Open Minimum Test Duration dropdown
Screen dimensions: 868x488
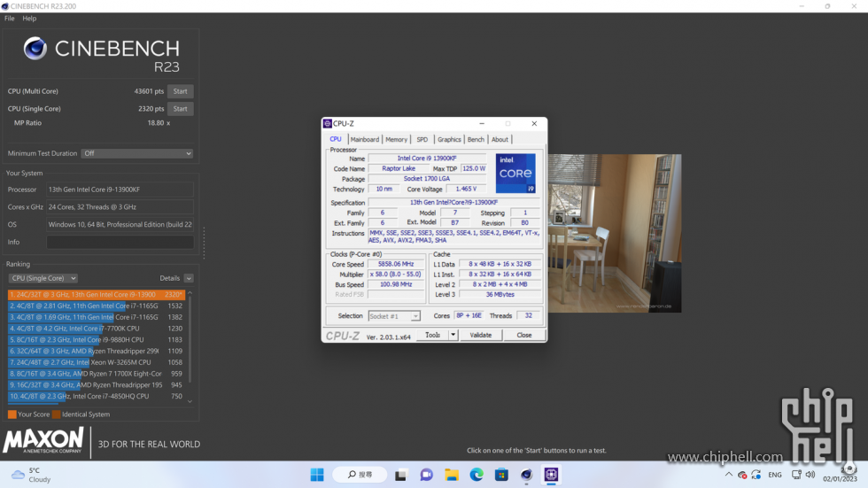pyautogui.click(x=136, y=153)
